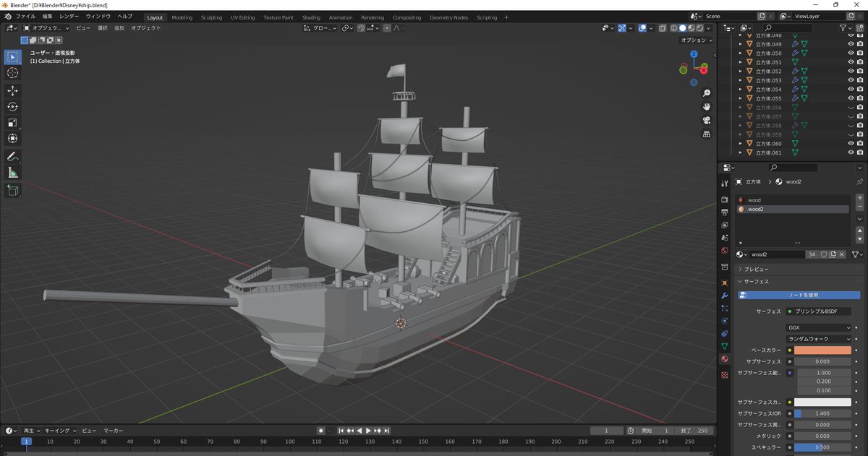Open the GGX distribution dropdown
868x456 pixels.
819,327
